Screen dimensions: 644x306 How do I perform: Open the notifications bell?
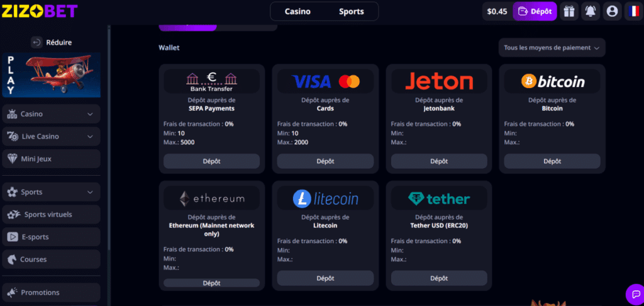590,11
